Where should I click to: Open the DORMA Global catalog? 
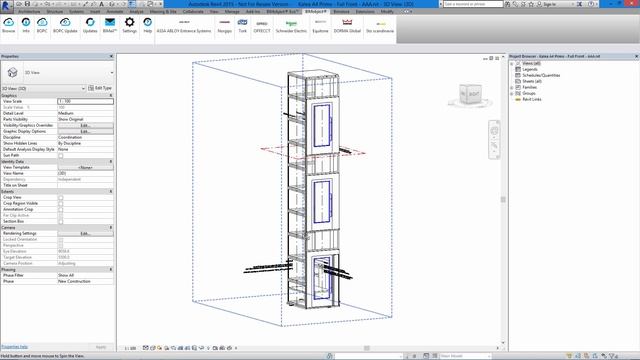point(347,26)
